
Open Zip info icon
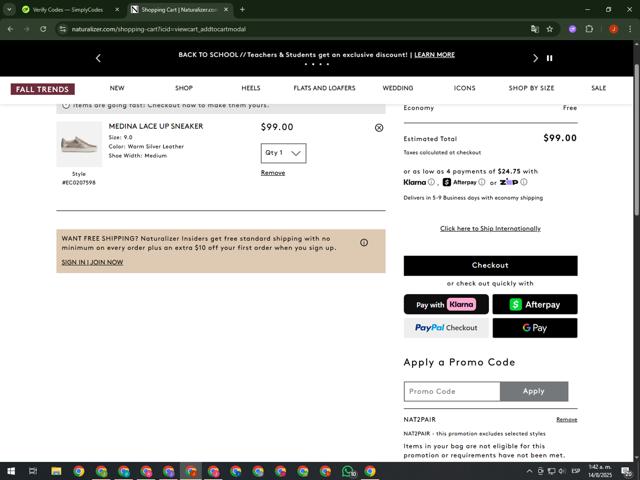(524, 182)
